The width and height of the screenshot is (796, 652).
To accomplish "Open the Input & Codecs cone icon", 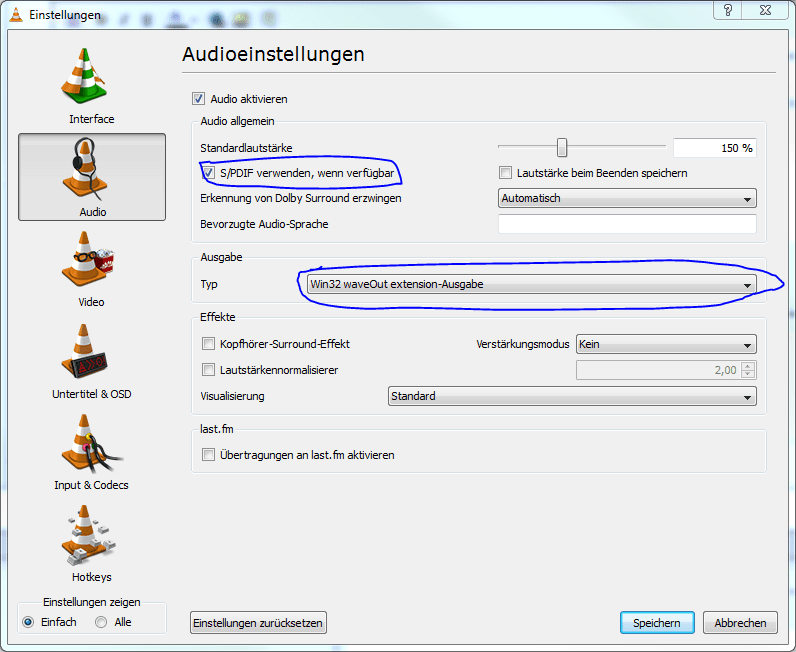I will 90,443.
